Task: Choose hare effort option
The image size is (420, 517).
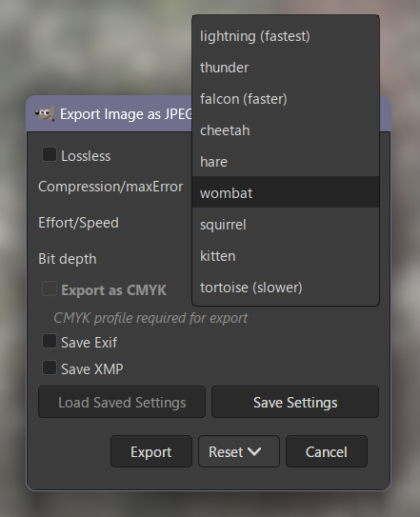Action: tap(286, 162)
